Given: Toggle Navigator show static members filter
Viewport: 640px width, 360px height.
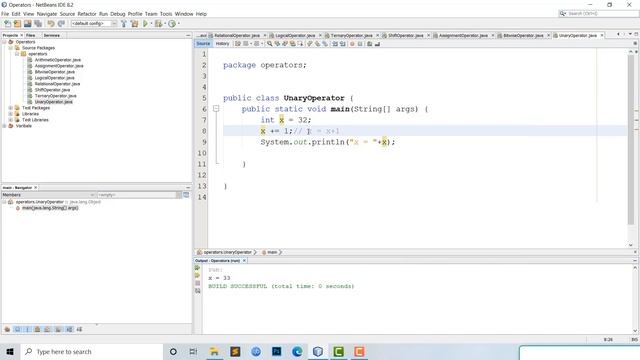Looking at the screenshot, I should tap(27, 329).
